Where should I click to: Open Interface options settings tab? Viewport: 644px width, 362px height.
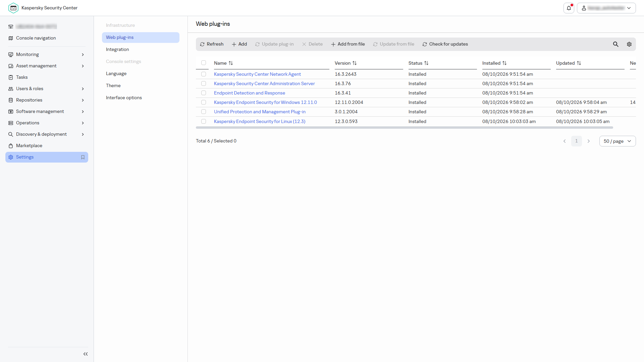point(141,98)
